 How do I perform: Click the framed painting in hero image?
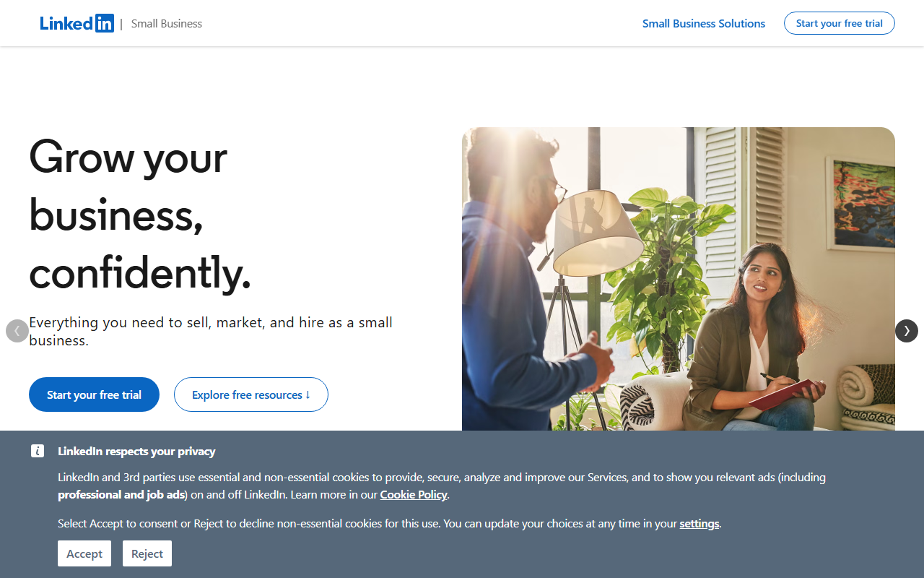[x=859, y=204]
